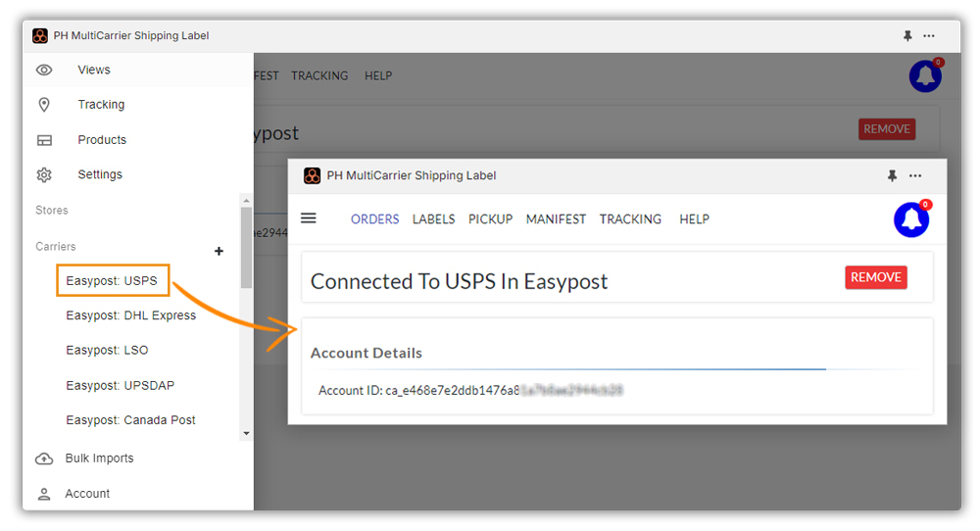This screenshot has height=531, width=980.
Task: Click the notification bell in the inset window
Action: click(x=911, y=219)
